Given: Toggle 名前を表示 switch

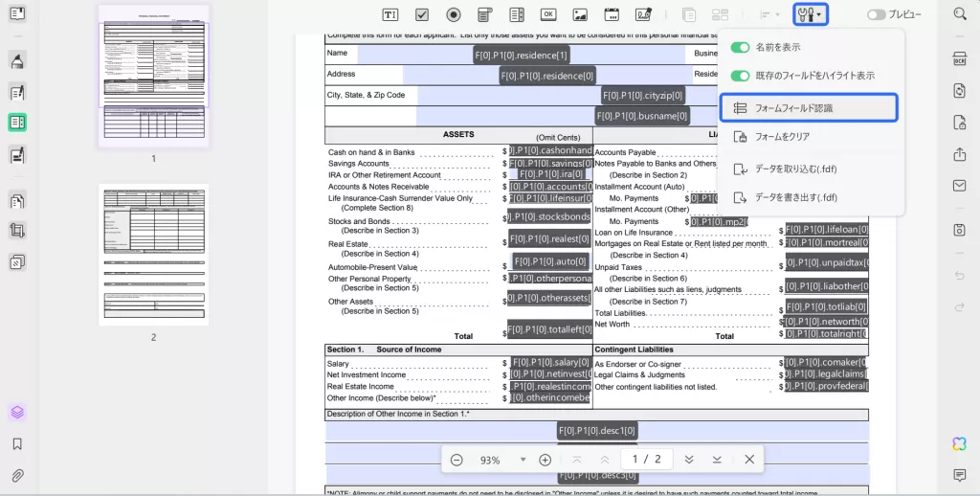Looking at the screenshot, I should (x=740, y=48).
